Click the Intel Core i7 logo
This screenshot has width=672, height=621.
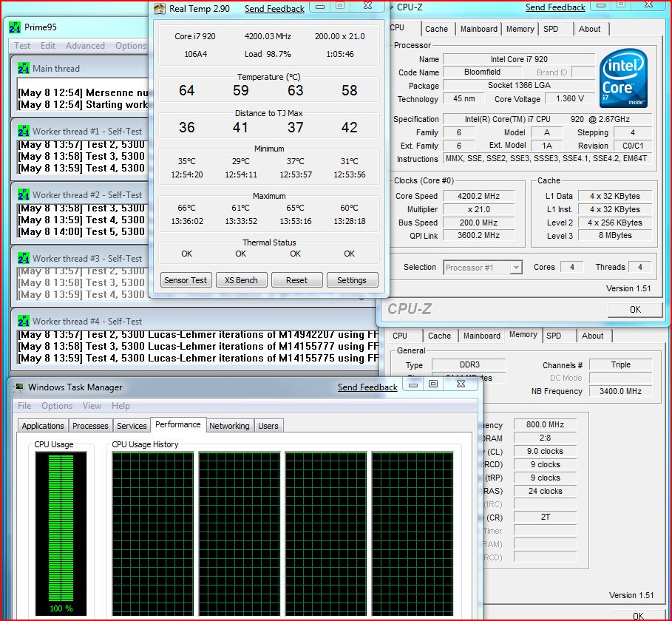point(623,78)
